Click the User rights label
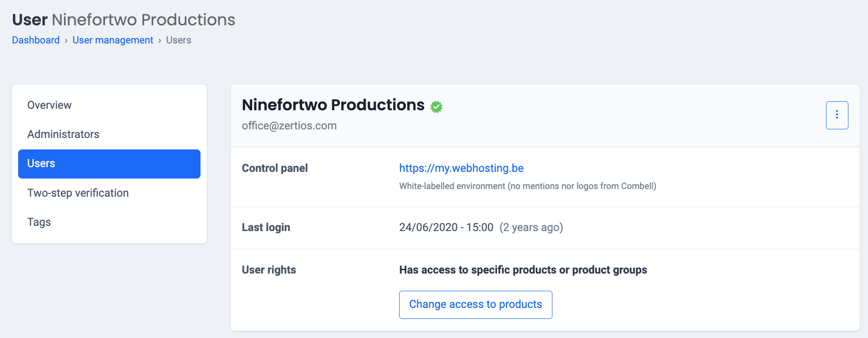The height and width of the screenshot is (338, 868). (x=269, y=270)
